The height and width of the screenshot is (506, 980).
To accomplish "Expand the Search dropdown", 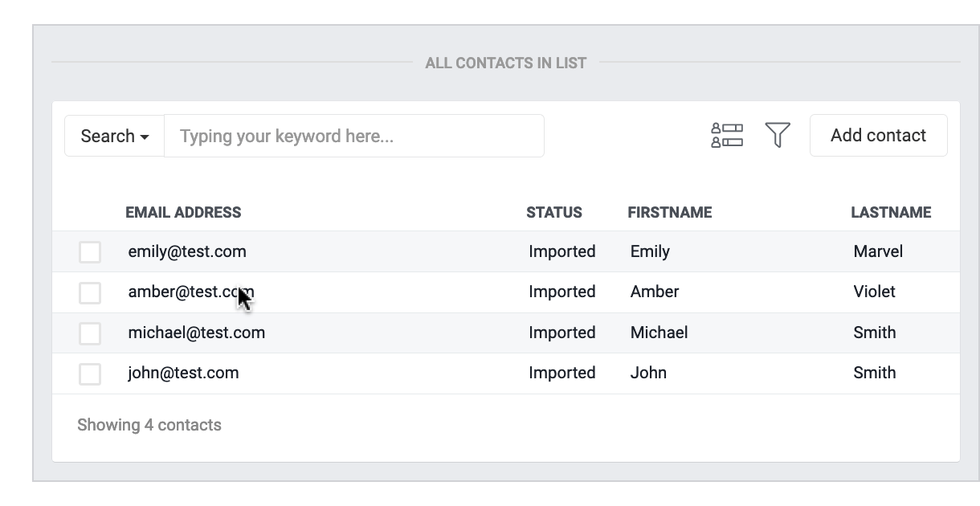I will click(115, 137).
